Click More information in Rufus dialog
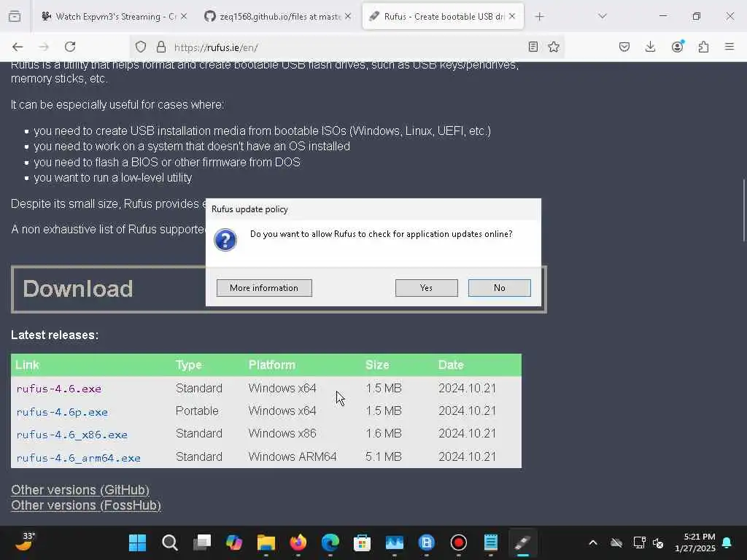The width and height of the screenshot is (747, 560). (x=264, y=287)
